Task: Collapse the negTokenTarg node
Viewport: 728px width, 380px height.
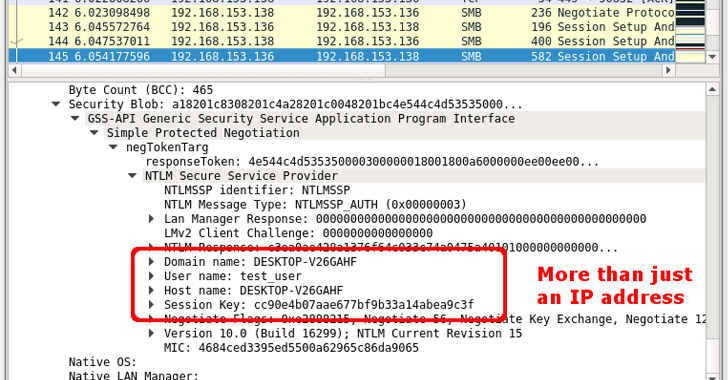Action: tap(113, 147)
